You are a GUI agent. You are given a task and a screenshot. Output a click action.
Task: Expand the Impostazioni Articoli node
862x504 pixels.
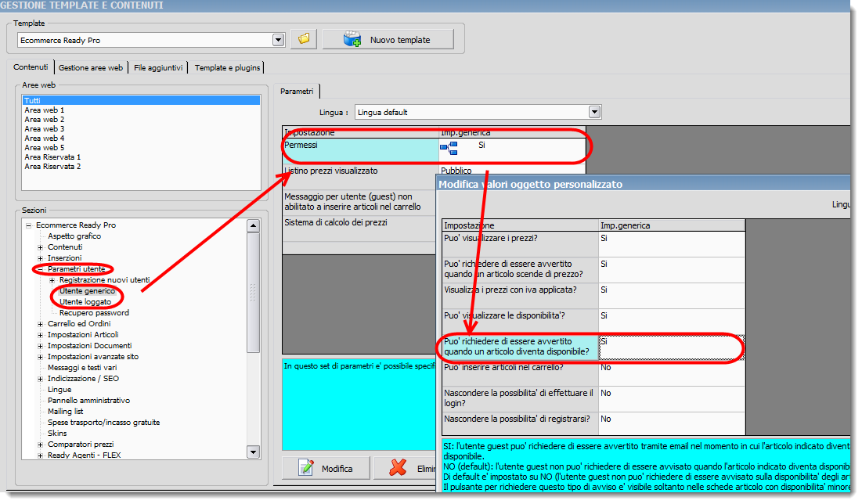(x=40, y=335)
